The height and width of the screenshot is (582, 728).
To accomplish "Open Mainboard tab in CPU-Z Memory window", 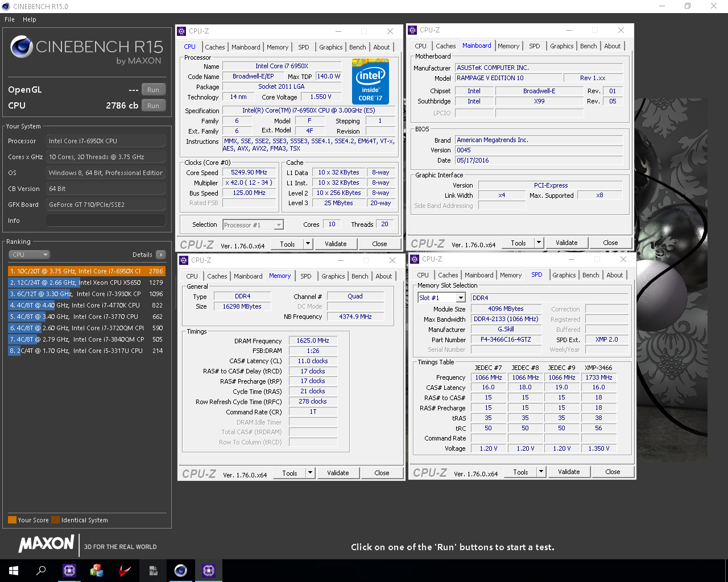I will click(249, 276).
